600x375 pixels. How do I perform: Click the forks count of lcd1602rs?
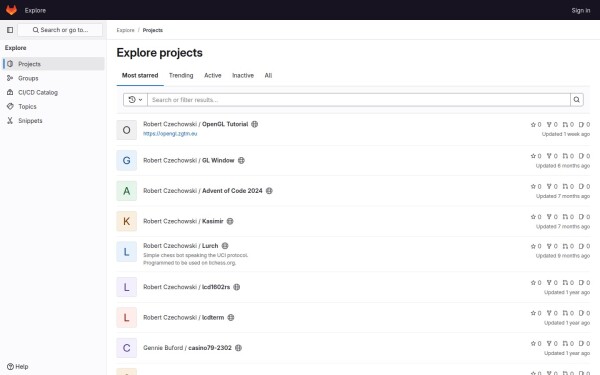click(x=552, y=282)
